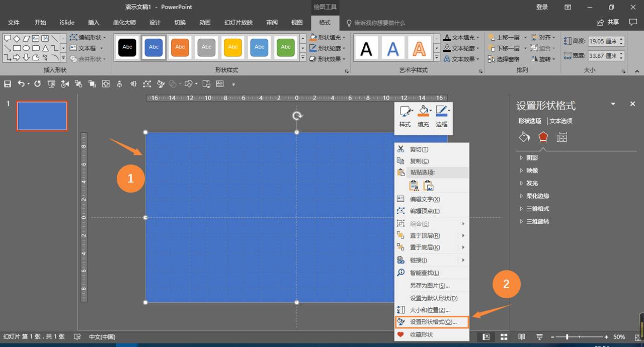
Task: Choose Format Shape (设置形状格式) in context menu
Action: 432,322
